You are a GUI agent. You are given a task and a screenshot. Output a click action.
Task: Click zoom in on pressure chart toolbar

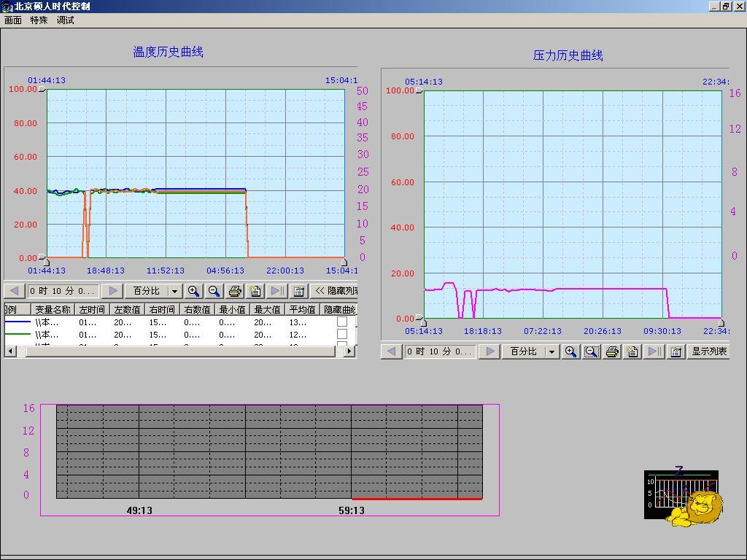(570, 351)
